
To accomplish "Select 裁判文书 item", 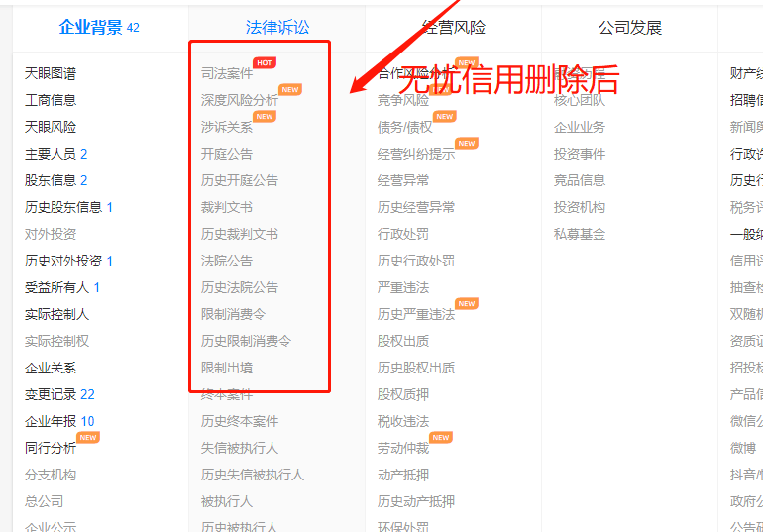I will [227, 208].
